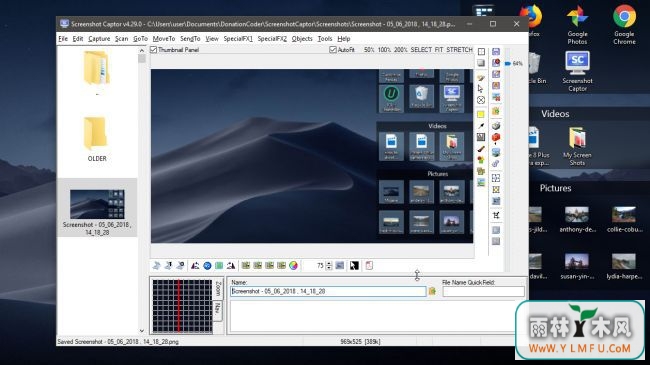This screenshot has width=650, height=365.
Task: Open the SpecialFX1 menu
Action: [x=238, y=39]
